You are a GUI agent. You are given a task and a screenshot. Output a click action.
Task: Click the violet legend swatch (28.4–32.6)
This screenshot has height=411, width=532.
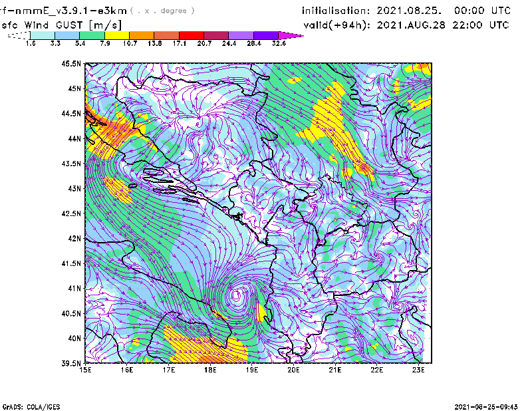tap(265, 35)
